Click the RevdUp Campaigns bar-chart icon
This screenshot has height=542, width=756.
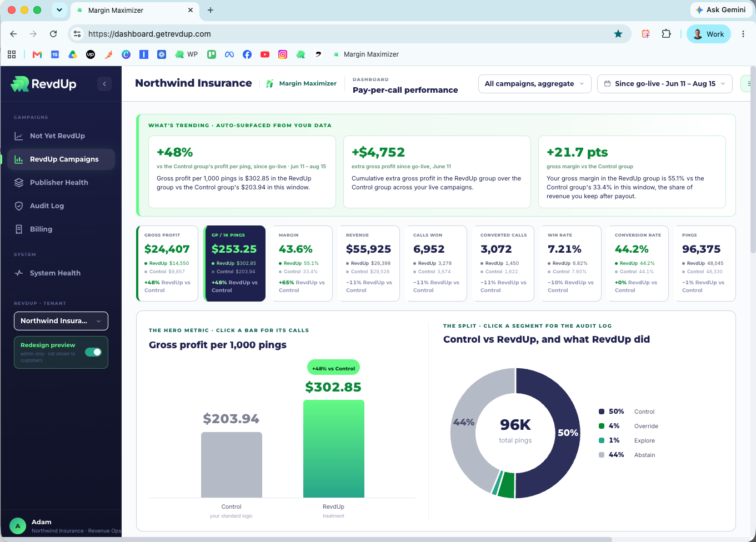coord(19,159)
